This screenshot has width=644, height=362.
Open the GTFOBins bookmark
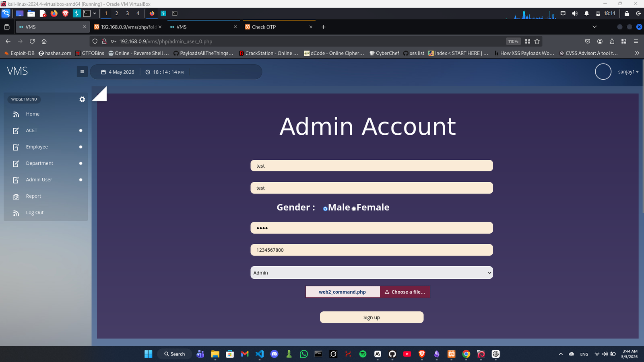pos(90,53)
